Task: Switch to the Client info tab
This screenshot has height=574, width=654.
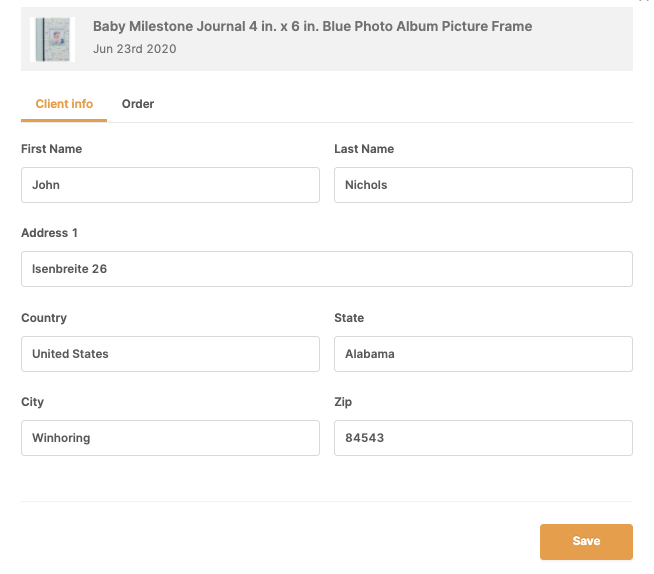Action: click(x=64, y=104)
